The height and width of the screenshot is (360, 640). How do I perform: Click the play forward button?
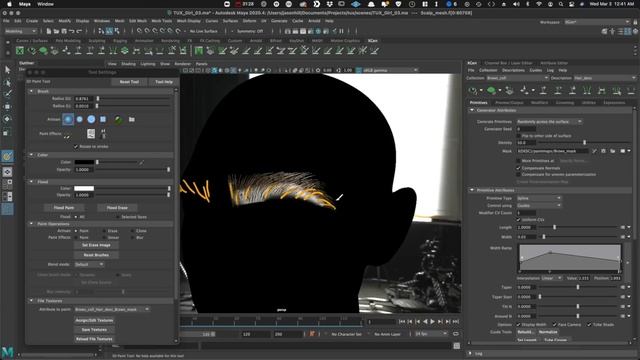click(433, 322)
